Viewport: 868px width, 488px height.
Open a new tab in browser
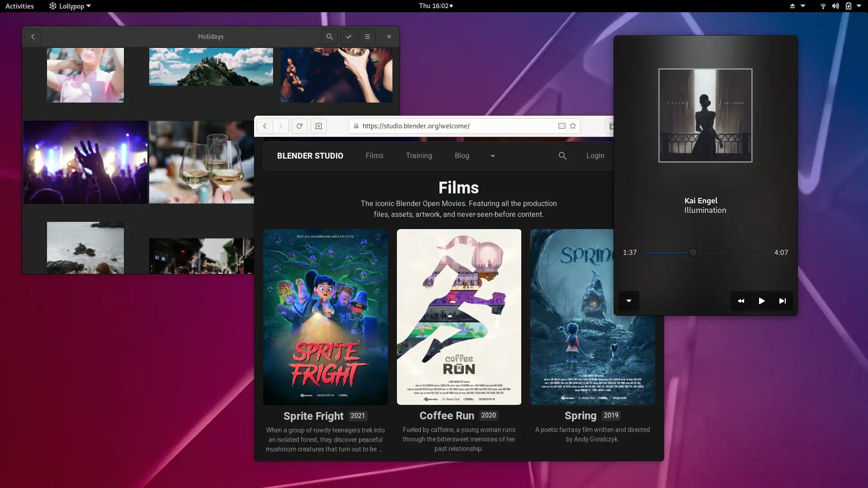319,126
